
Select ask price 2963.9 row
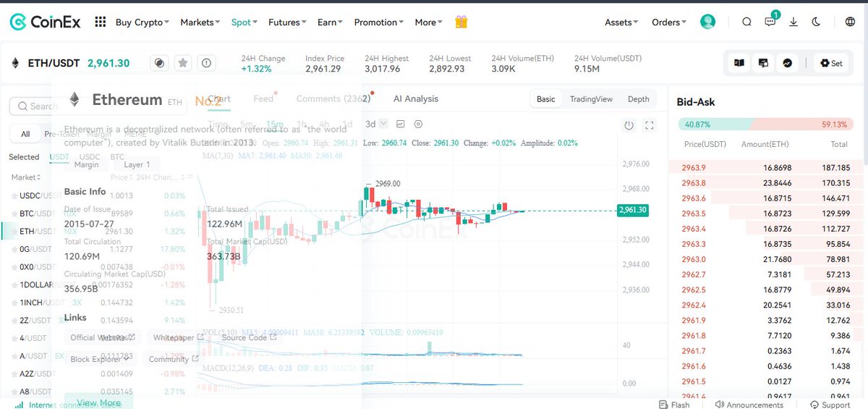(x=765, y=167)
